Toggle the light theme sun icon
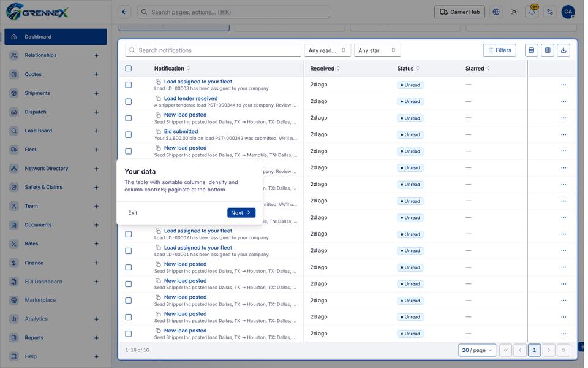Image resolution: width=588 pixels, height=368 pixels. (514, 12)
